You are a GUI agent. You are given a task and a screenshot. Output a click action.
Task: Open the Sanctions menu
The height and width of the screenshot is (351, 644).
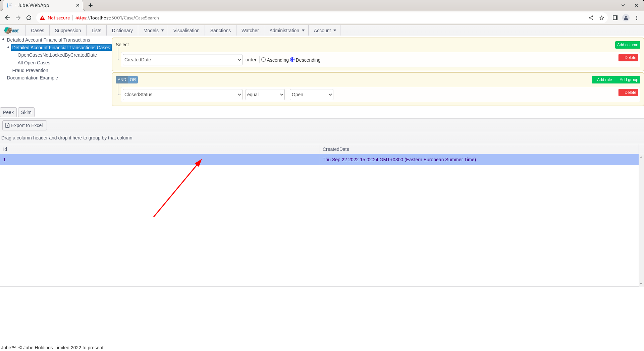click(x=220, y=31)
